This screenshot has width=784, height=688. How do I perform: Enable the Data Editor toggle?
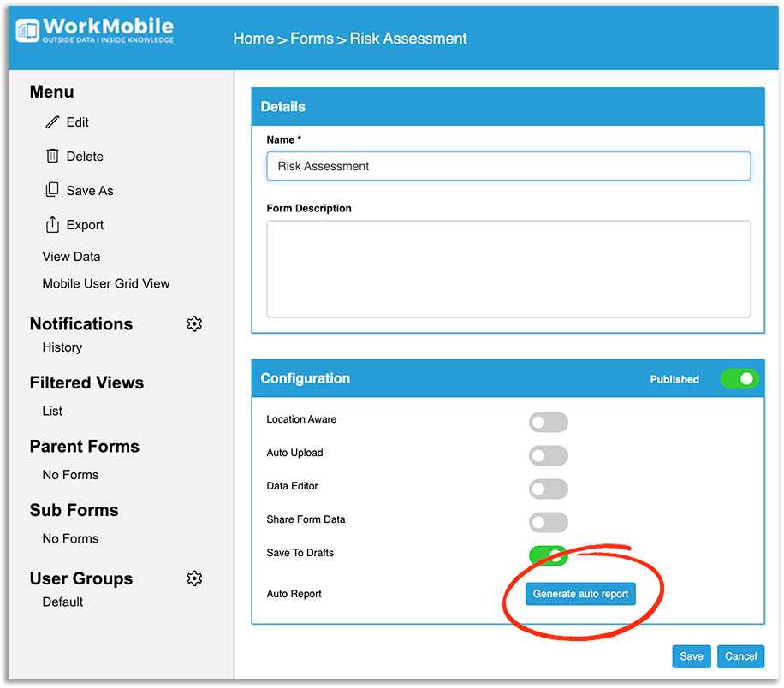[x=549, y=489]
